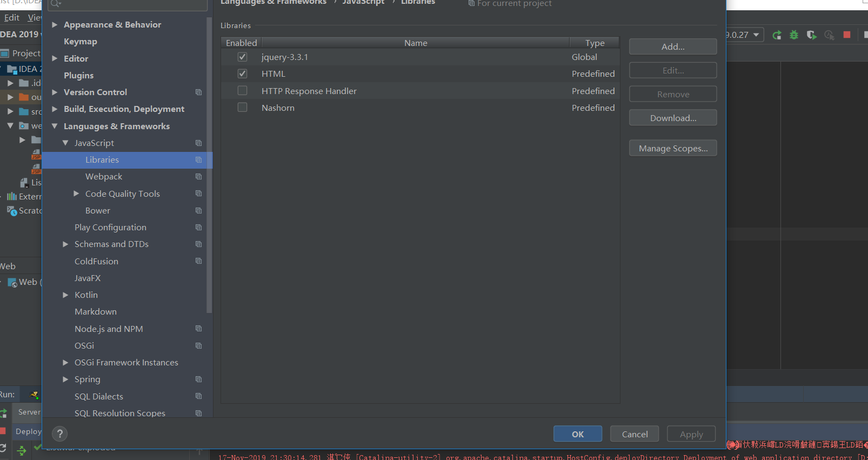Expand the Editor settings group
Viewport: 868px width, 460px height.
pyautogui.click(x=55, y=58)
